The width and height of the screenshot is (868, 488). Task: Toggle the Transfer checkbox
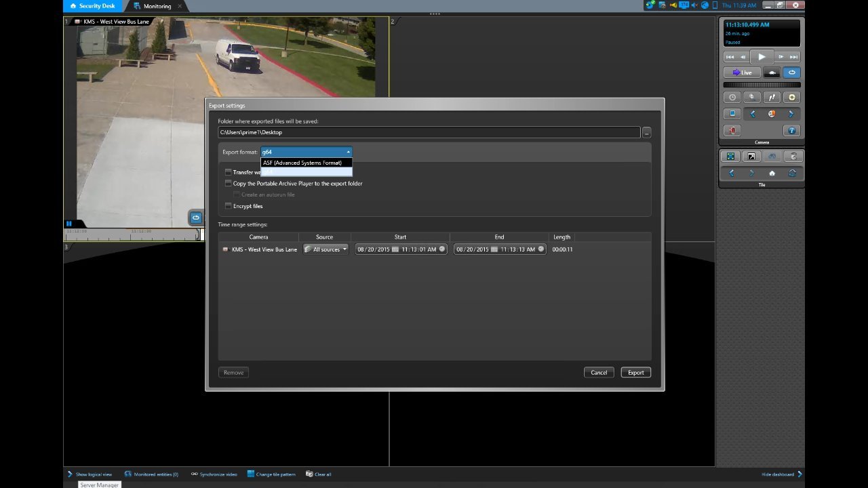click(229, 172)
